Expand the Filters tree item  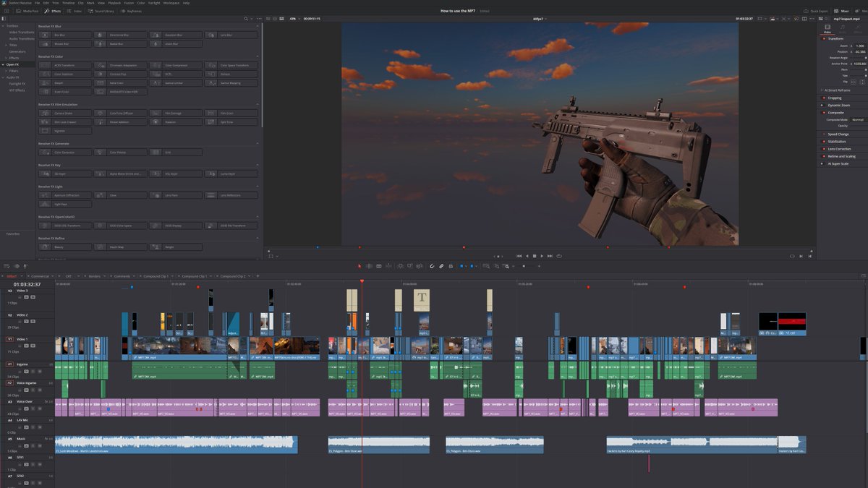pyautogui.click(x=6, y=71)
